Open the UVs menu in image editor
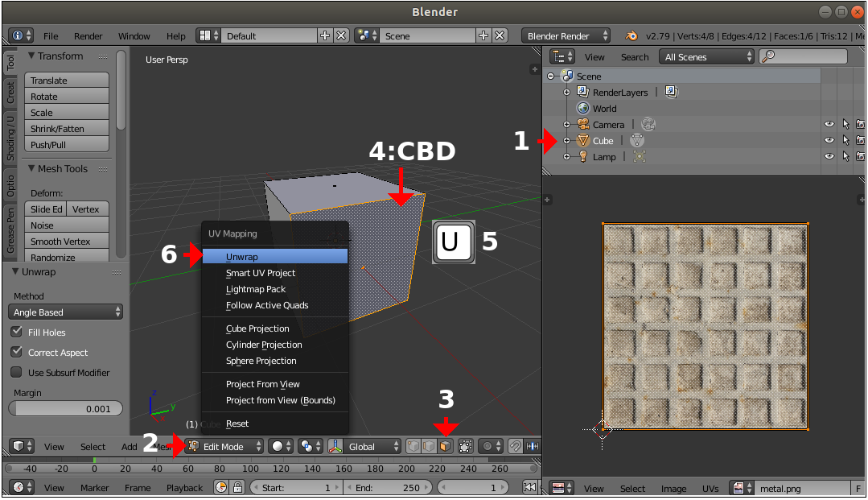 click(x=710, y=489)
